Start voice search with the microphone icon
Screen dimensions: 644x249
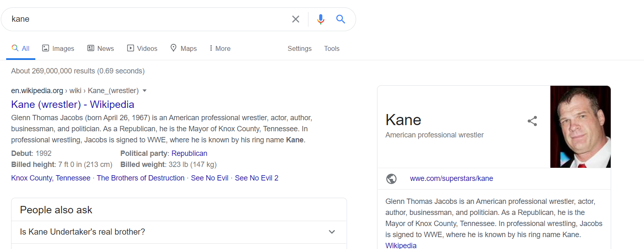(321, 19)
